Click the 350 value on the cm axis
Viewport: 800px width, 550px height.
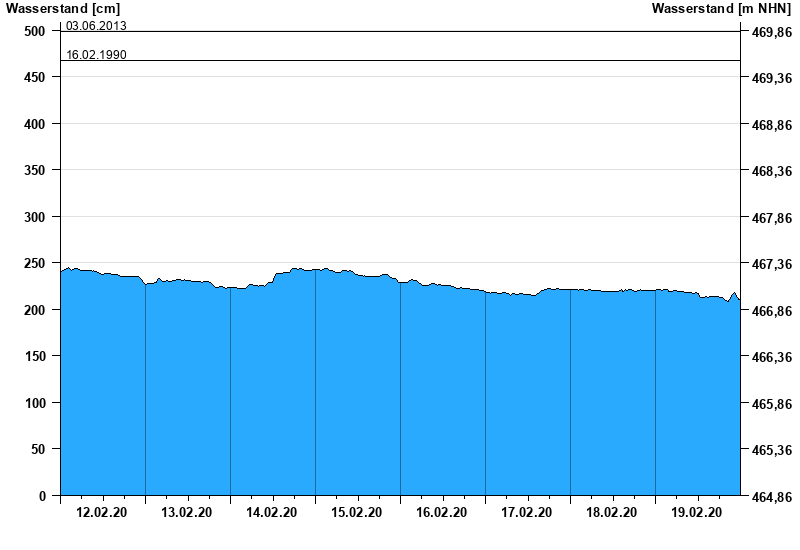point(35,170)
